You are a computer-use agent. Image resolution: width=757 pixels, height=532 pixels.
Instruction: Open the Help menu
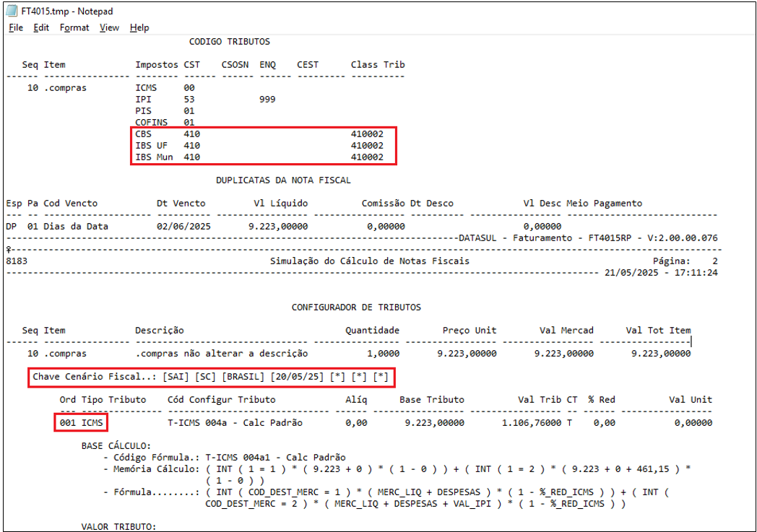139,27
